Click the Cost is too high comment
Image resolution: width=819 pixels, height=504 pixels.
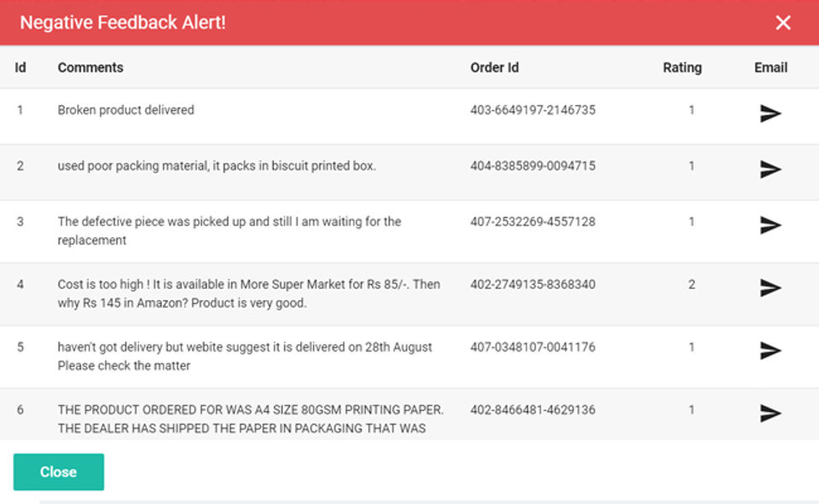248,293
